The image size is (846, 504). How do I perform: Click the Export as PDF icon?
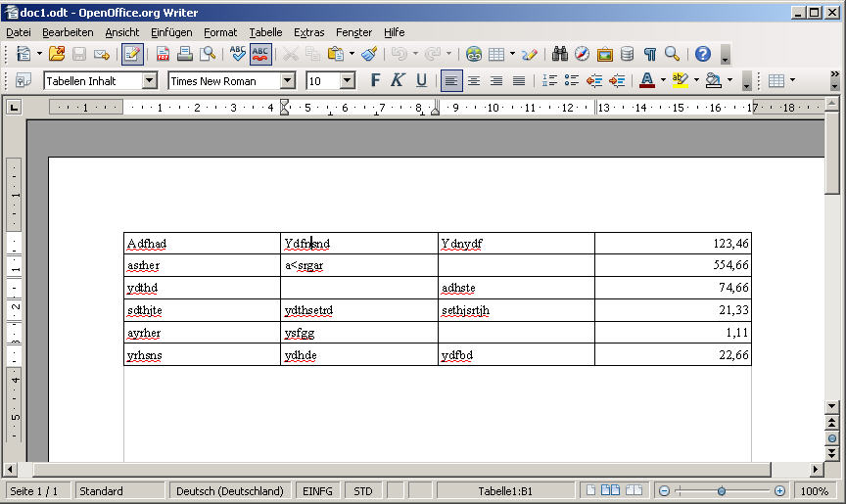coord(162,54)
